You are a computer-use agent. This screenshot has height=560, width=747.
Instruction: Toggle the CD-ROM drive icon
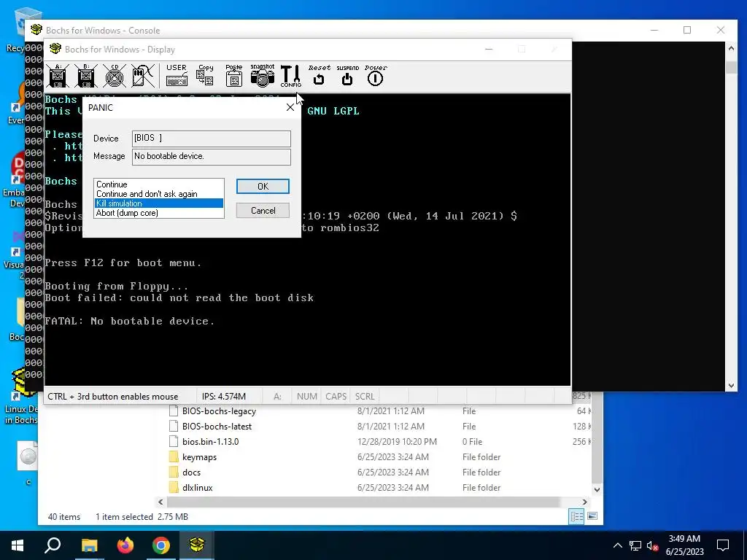click(115, 76)
